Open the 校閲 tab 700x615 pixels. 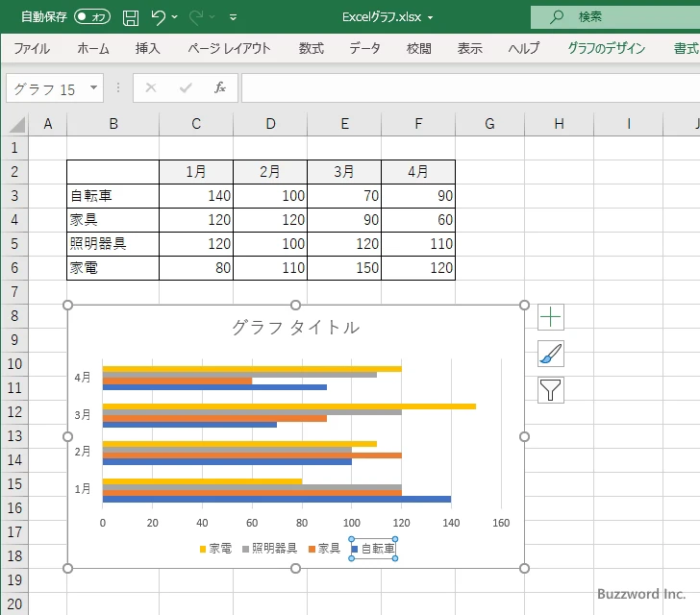pyautogui.click(x=419, y=48)
